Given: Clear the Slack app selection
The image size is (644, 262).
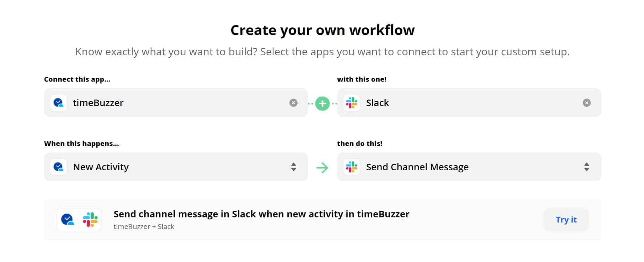Looking at the screenshot, I should [587, 103].
